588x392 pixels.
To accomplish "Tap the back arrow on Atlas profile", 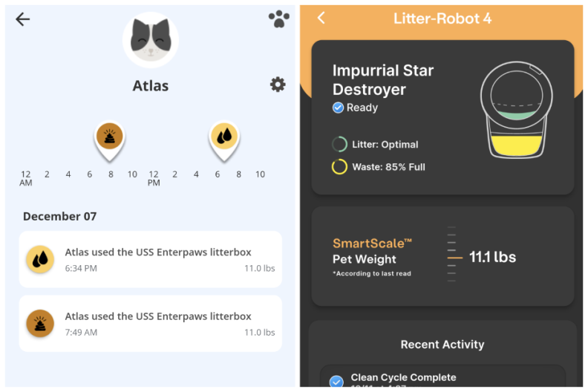I will pyautogui.click(x=22, y=19).
